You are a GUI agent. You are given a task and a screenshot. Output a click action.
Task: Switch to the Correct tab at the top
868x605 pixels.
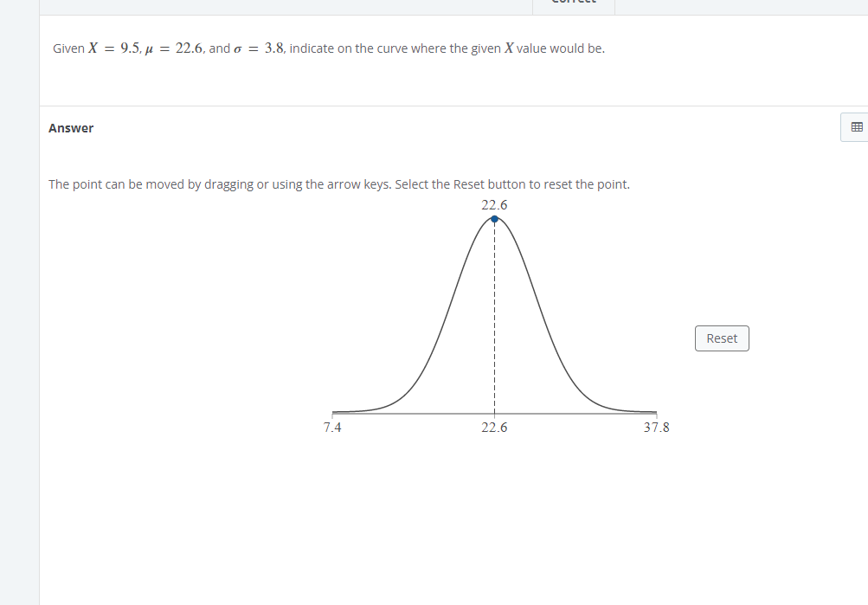pos(573,3)
